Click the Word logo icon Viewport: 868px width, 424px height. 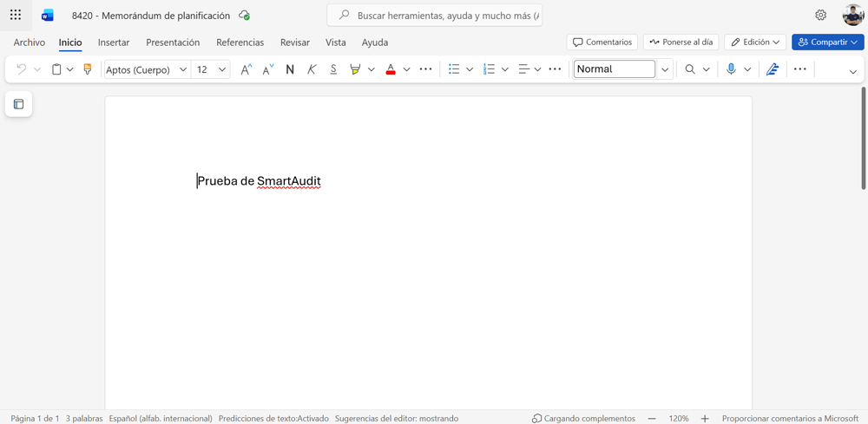point(48,16)
